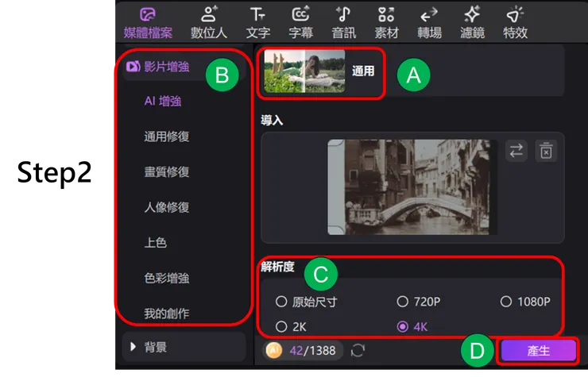Click the 影片增強 video icon
This screenshot has width=588, height=377.
pos(133,67)
